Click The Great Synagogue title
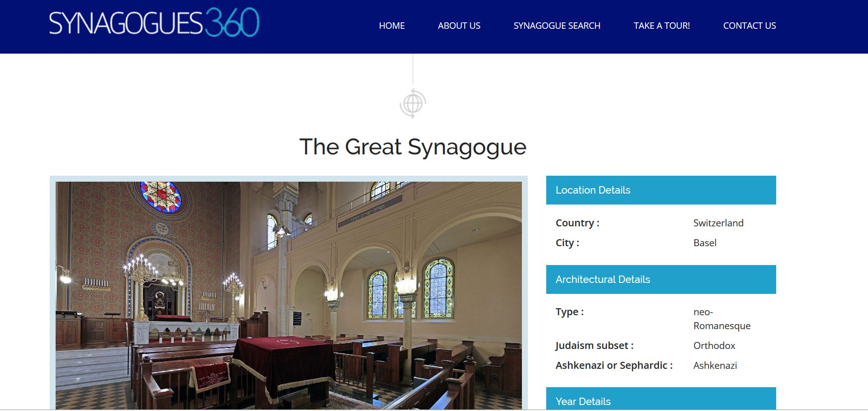 click(x=413, y=147)
